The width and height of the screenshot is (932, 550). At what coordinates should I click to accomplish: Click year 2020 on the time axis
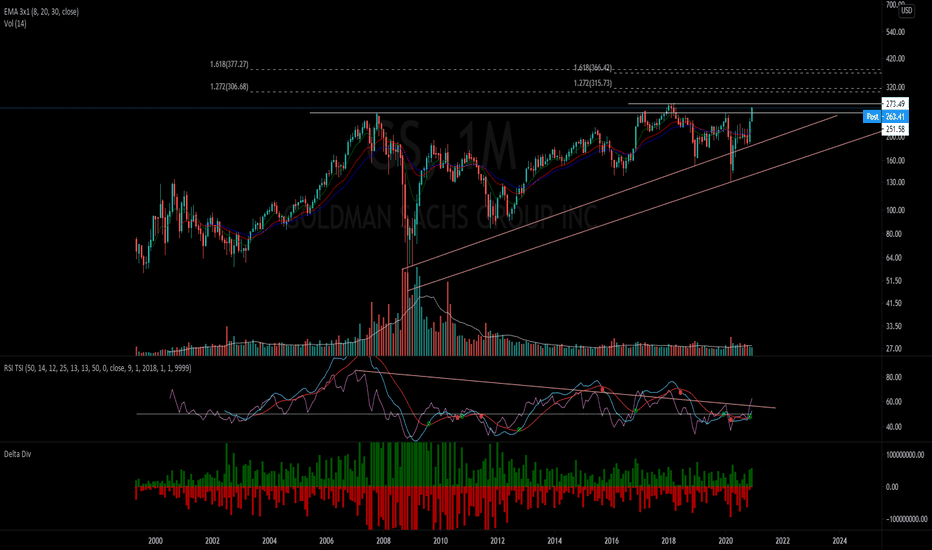pyautogui.click(x=726, y=540)
